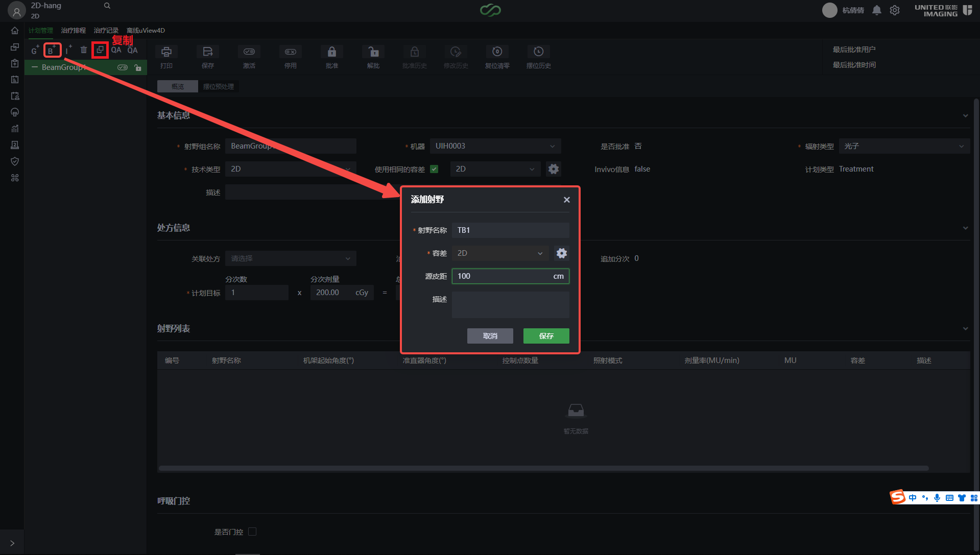Click the 保存 toolbar save icon
The height and width of the screenshot is (555, 980).
pos(208,52)
